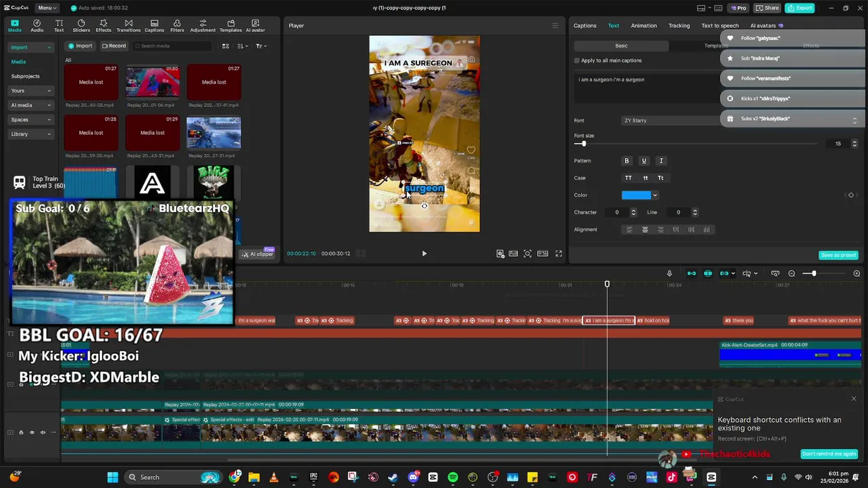This screenshot has height=488, width=868.
Task: Click the player panel hamburger menu
Action: pos(555,26)
